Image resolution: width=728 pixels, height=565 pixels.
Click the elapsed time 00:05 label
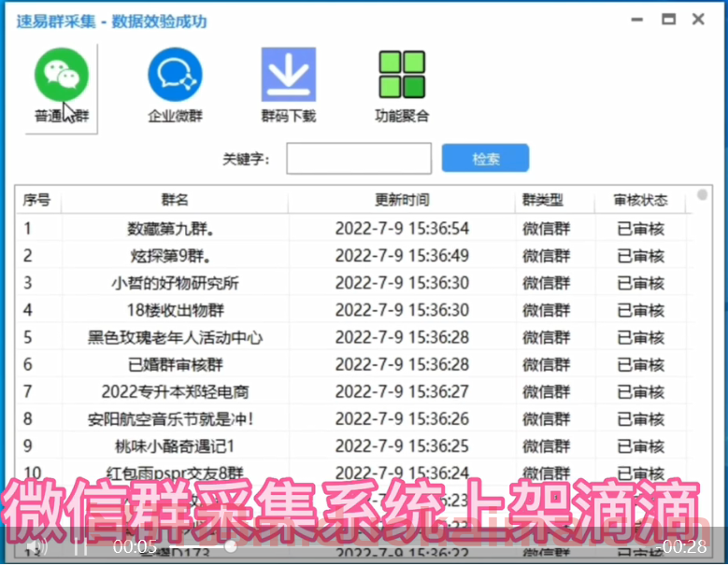point(135,547)
